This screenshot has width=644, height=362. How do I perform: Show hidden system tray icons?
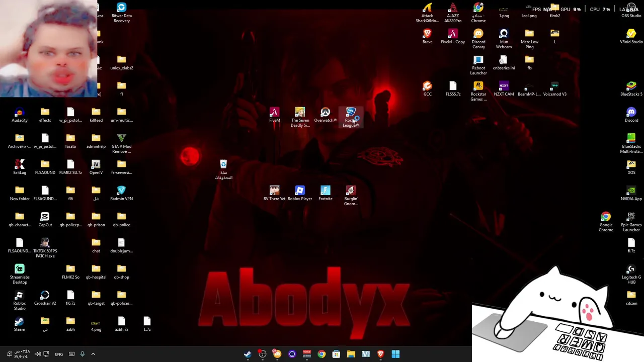pos(93,354)
